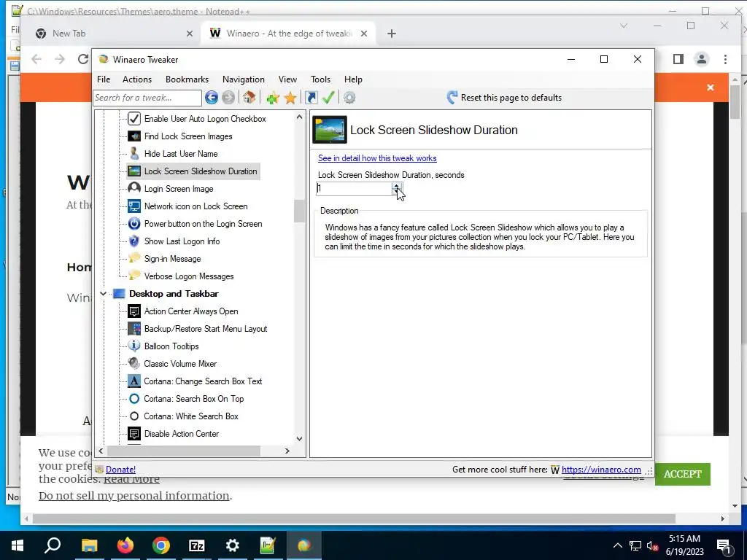Select Backup/Restore Start Menu Layout item
Viewport: 747px width, 560px height.
pyautogui.click(x=206, y=329)
